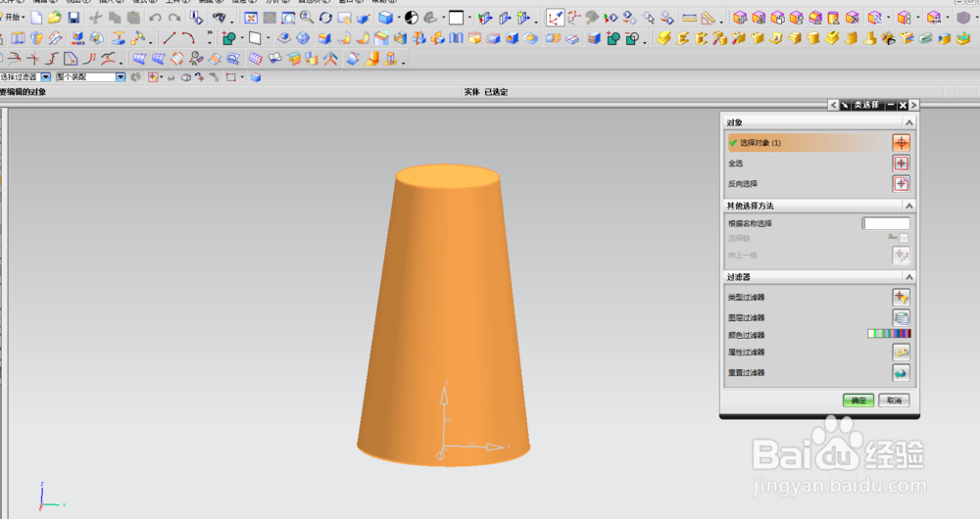980x519 pixels.
Task: Click the rectangle selection marquee icon
Action: point(231,77)
